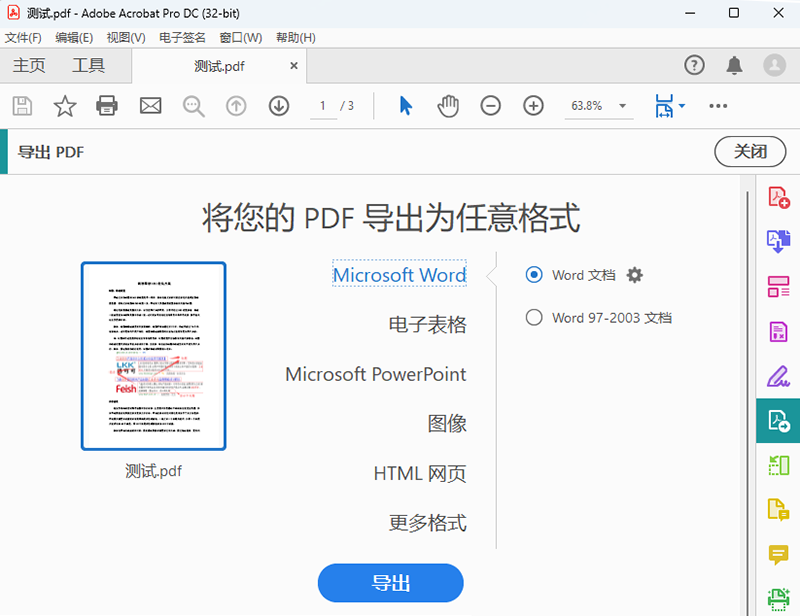Open more tools ellipsis menu
Viewport: 800px width, 616px height.
(x=718, y=106)
